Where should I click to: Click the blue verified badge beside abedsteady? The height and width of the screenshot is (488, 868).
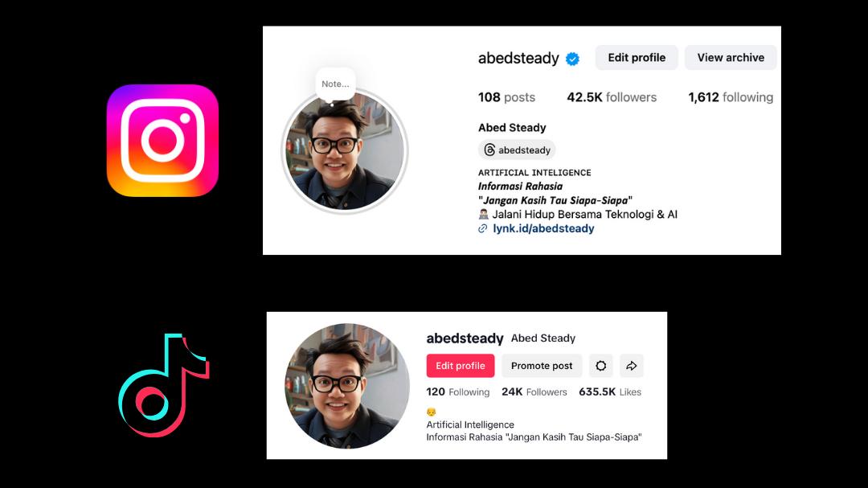572,59
